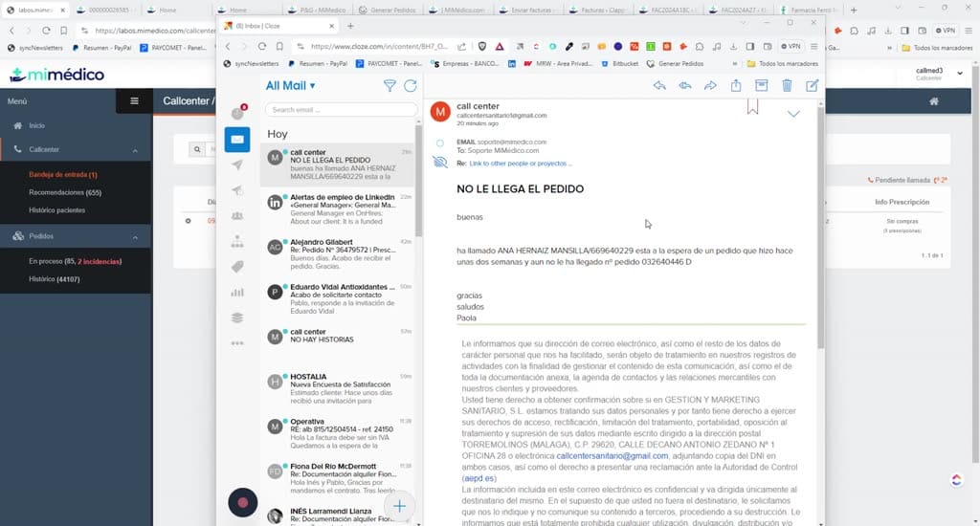Click the share/export email icon
Screen dimensions: 980x526
[736, 85]
